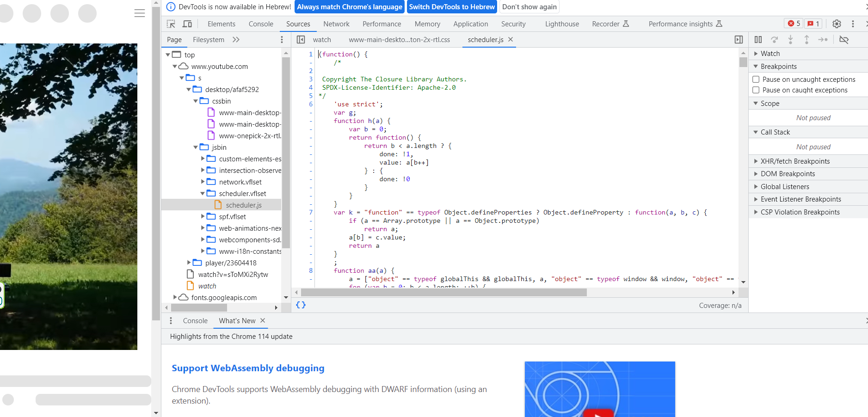
Task: Enable Pause on caught exceptions
Action: (756, 90)
